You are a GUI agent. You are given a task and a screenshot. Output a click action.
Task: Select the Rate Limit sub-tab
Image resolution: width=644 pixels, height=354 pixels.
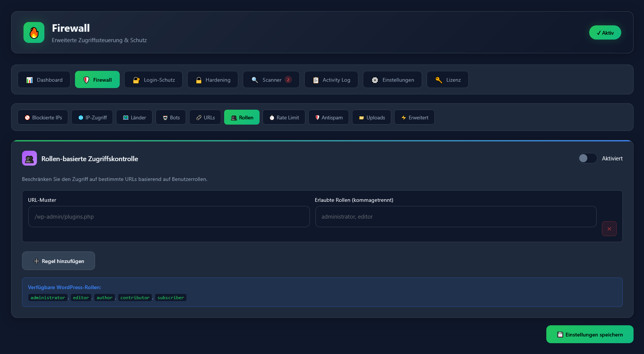tap(284, 118)
